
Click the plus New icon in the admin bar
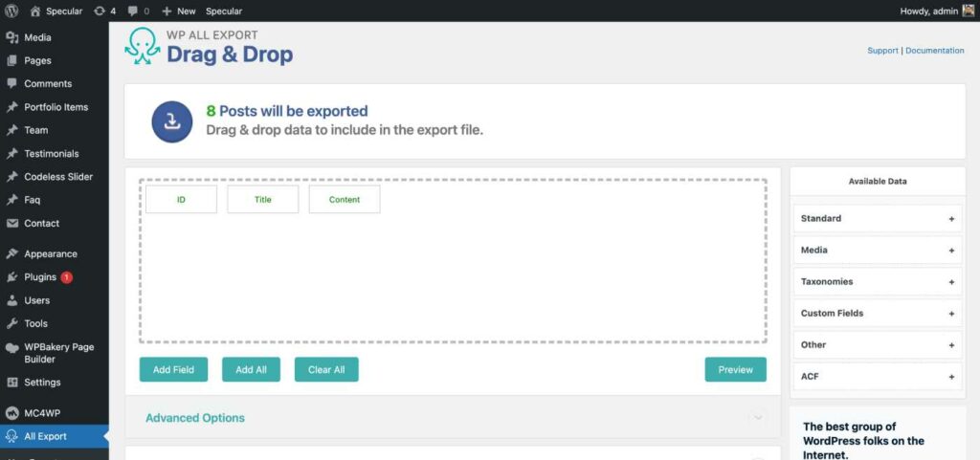[167, 11]
